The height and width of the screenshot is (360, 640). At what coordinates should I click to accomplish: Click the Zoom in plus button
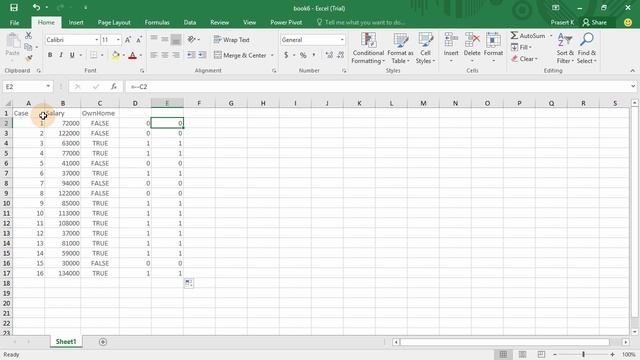(612, 354)
